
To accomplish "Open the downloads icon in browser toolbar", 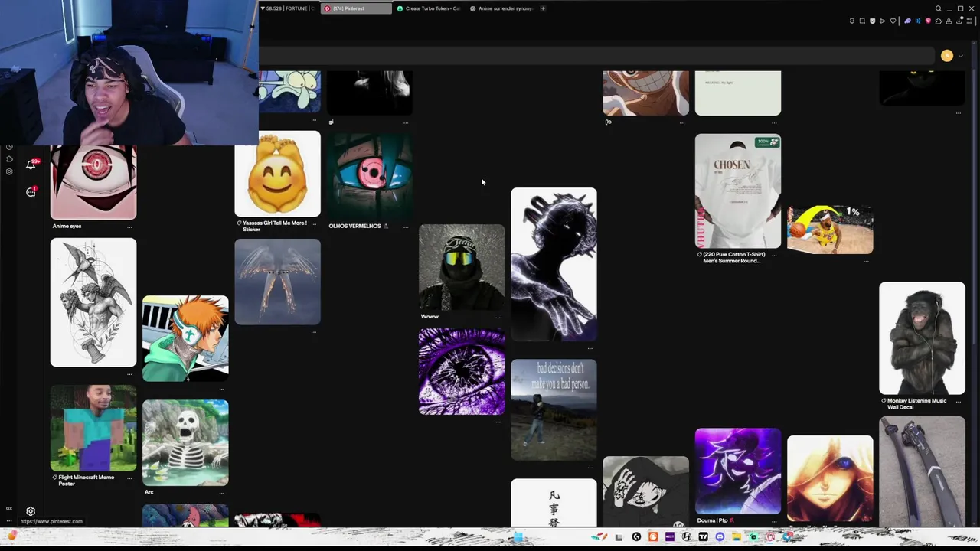I will [x=959, y=21].
